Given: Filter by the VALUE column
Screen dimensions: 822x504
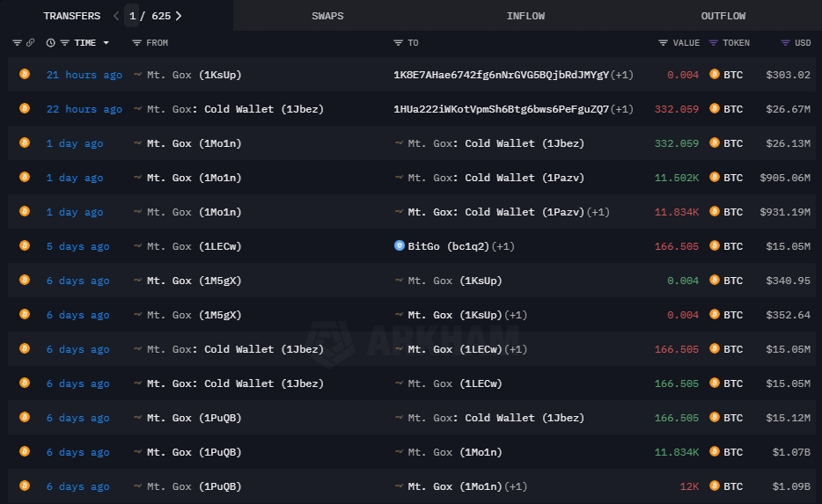Looking at the screenshot, I should 664,42.
